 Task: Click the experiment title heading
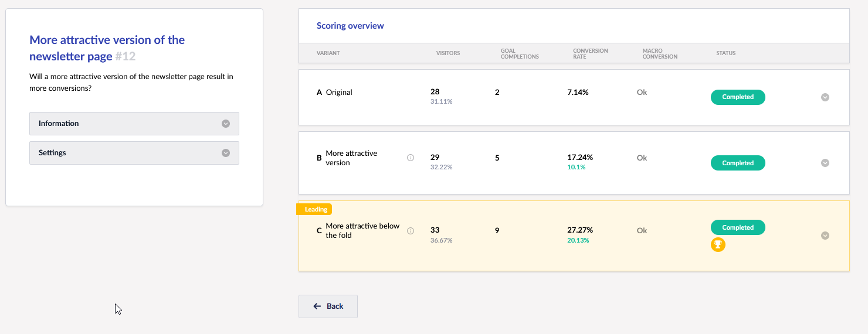(107, 48)
